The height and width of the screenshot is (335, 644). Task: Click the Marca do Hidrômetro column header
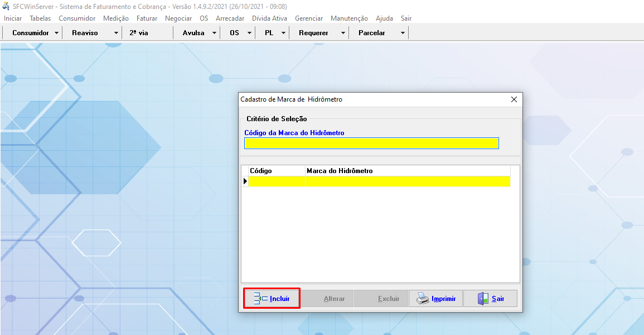407,171
